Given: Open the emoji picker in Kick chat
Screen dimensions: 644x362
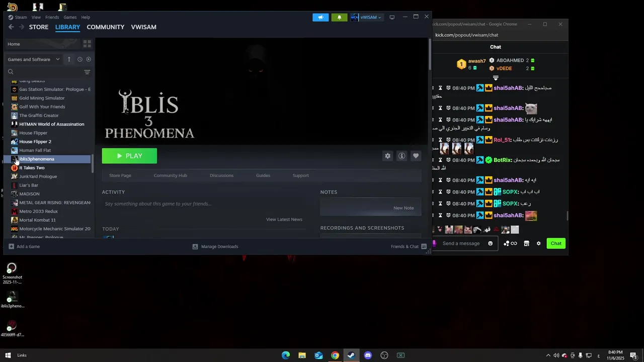Looking at the screenshot, I should [491, 243].
